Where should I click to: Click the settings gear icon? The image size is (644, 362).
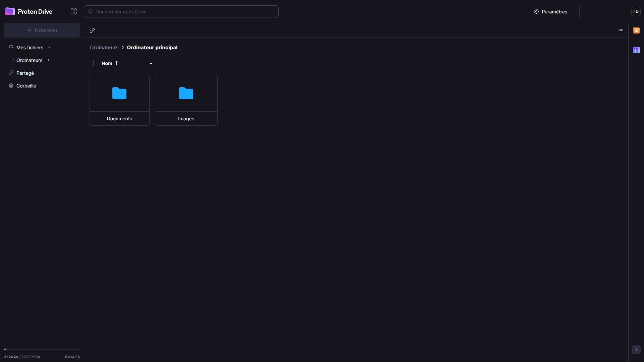point(536,11)
